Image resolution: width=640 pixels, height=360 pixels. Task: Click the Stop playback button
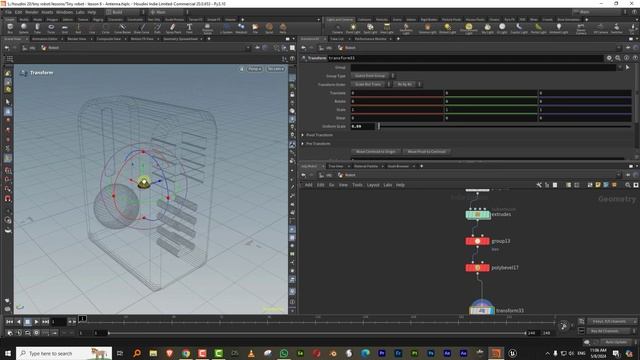(x=27, y=322)
